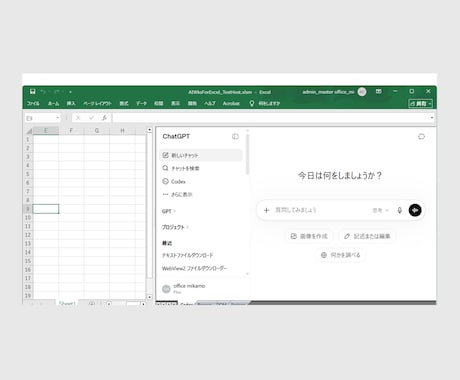Expand さらに表示 in the sidebar
The height and width of the screenshot is (380, 460).
pos(201,195)
